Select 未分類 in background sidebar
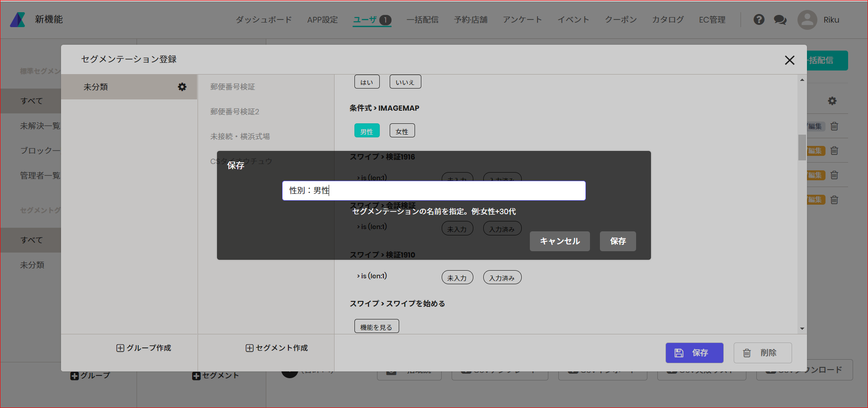 (x=32, y=265)
